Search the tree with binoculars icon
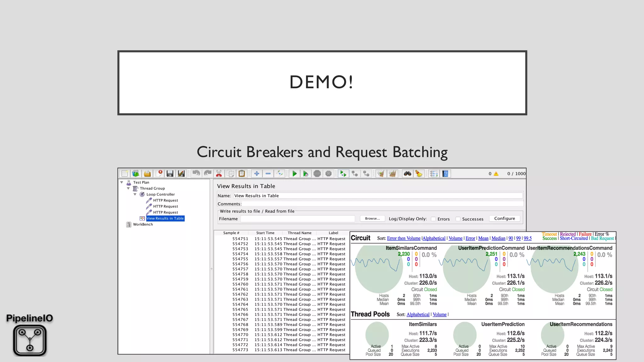The width and height of the screenshot is (644, 362). coord(408,173)
